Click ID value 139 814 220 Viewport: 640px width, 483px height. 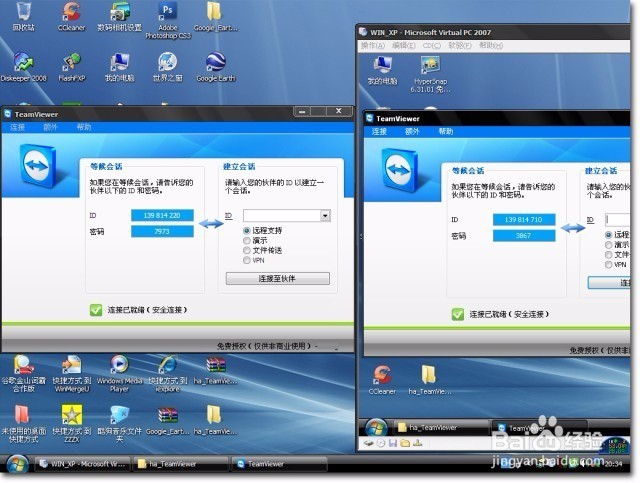[162, 216]
